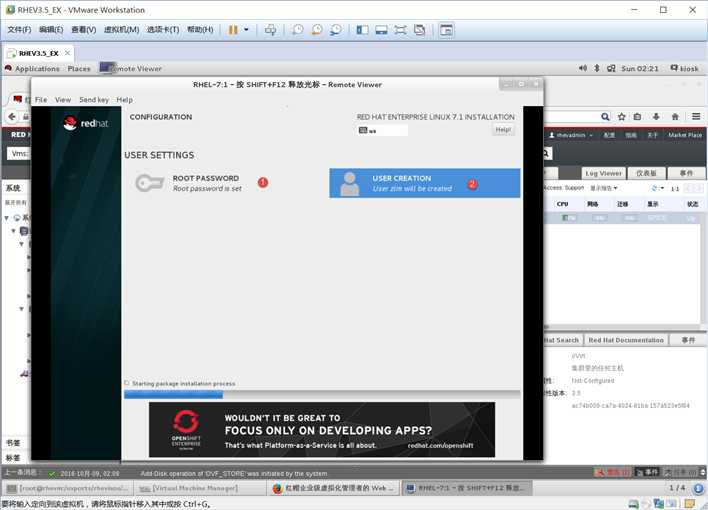Click the enter full screen toolbar icon
Image resolution: width=708 pixels, height=510 pixels.
coord(400,30)
